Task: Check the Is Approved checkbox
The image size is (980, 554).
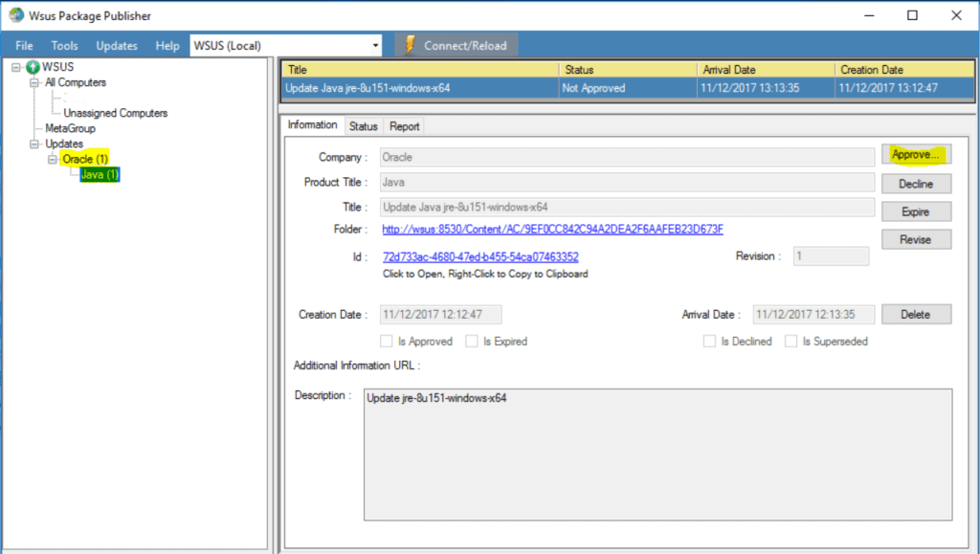Action: pos(387,341)
